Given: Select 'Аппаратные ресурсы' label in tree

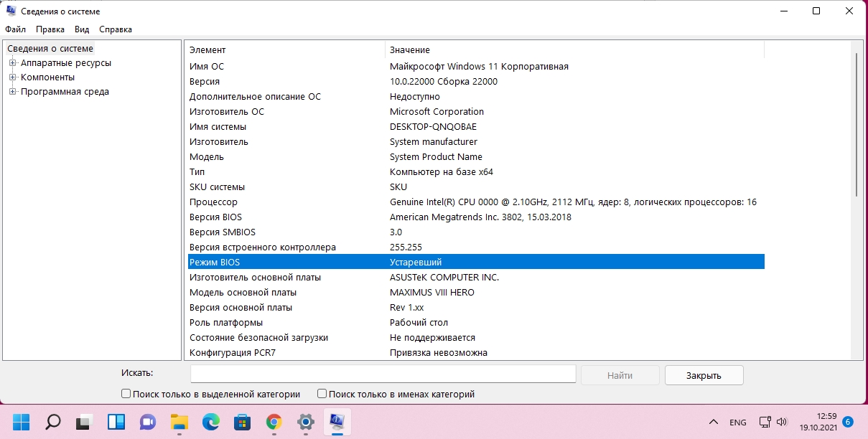Looking at the screenshot, I should click(x=66, y=63).
